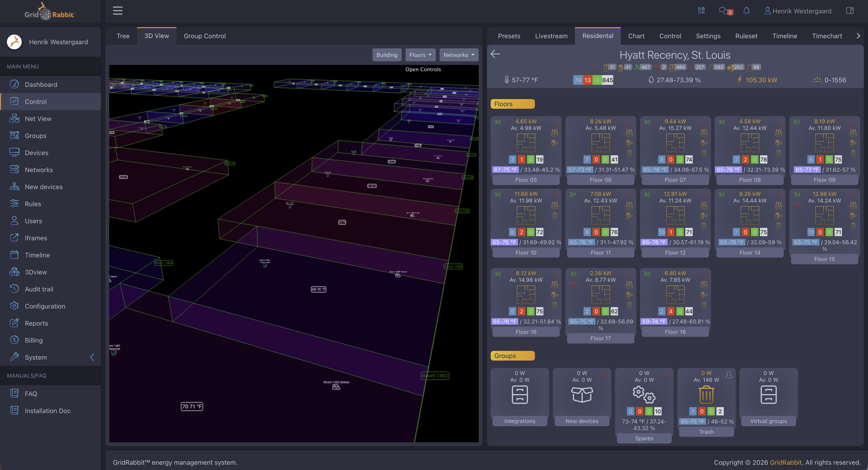Open the Integrations group icon

pos(520,394)
